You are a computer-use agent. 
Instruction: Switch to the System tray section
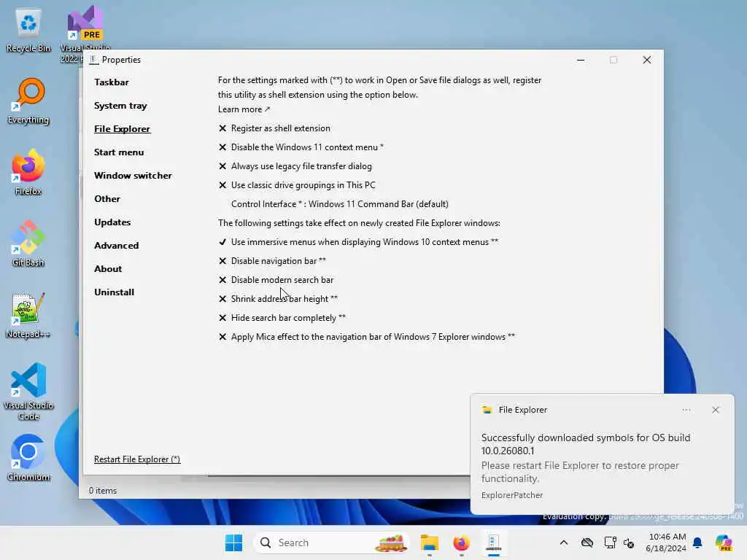coord(120,106)
